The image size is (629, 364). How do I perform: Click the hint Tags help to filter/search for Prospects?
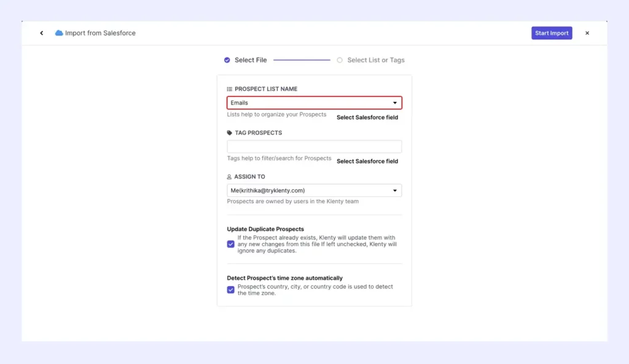tap(279, 158)
